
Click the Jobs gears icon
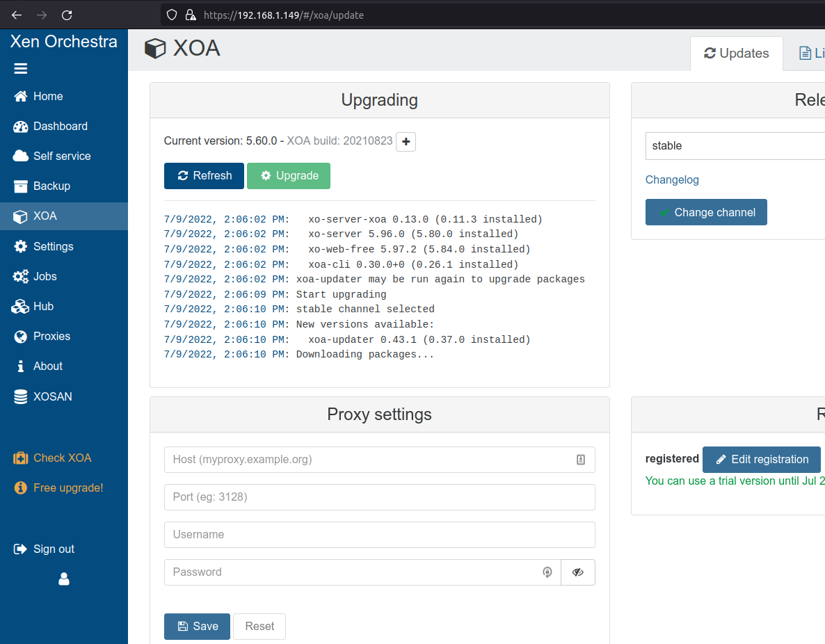point(20,276)
